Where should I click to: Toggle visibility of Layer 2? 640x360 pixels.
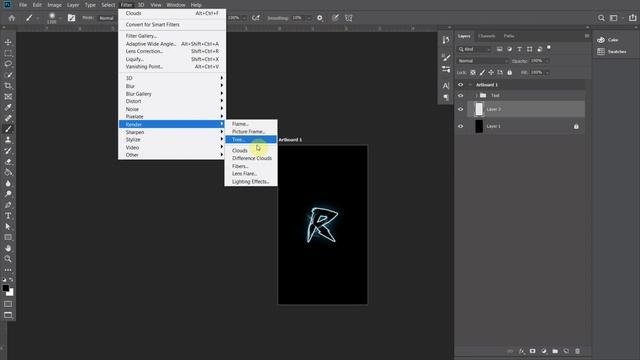[x=460, y=109]
